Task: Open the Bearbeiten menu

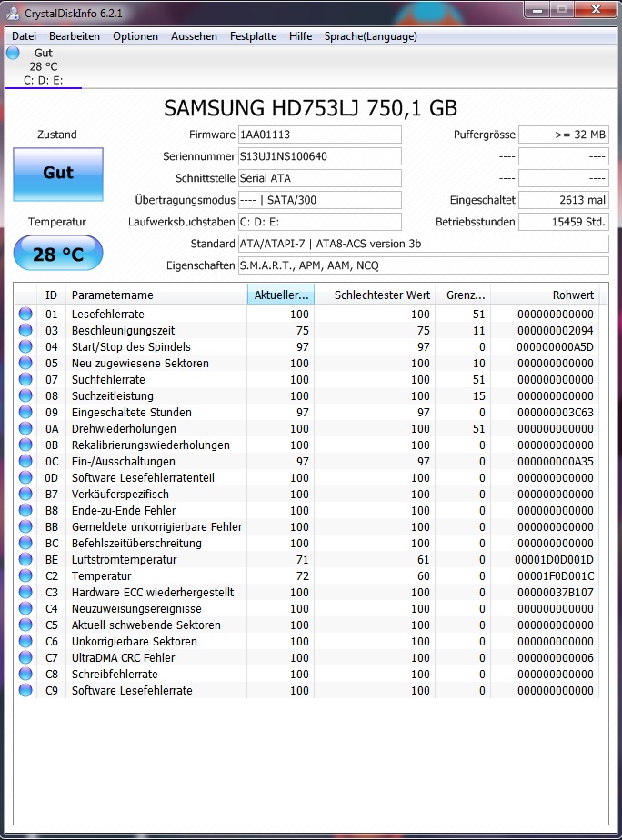Action: (x=75, y=35)
